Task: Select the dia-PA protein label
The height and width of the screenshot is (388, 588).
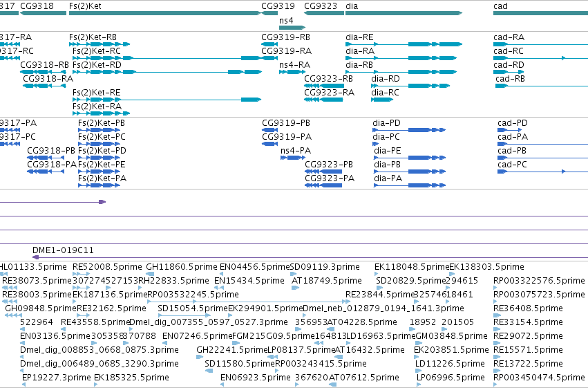Action: pyautogui.click(x=388, y=178)
